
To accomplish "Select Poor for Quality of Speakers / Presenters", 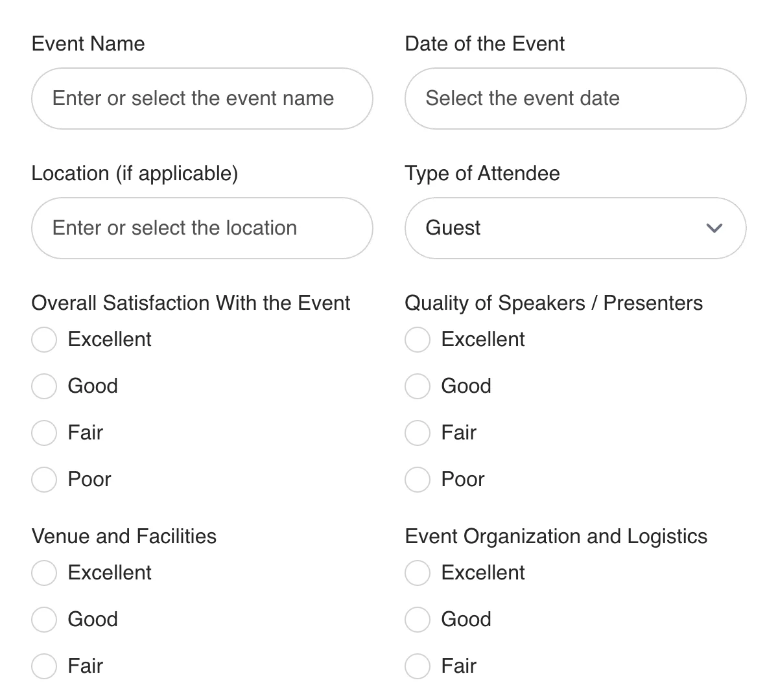I will 417,479.
